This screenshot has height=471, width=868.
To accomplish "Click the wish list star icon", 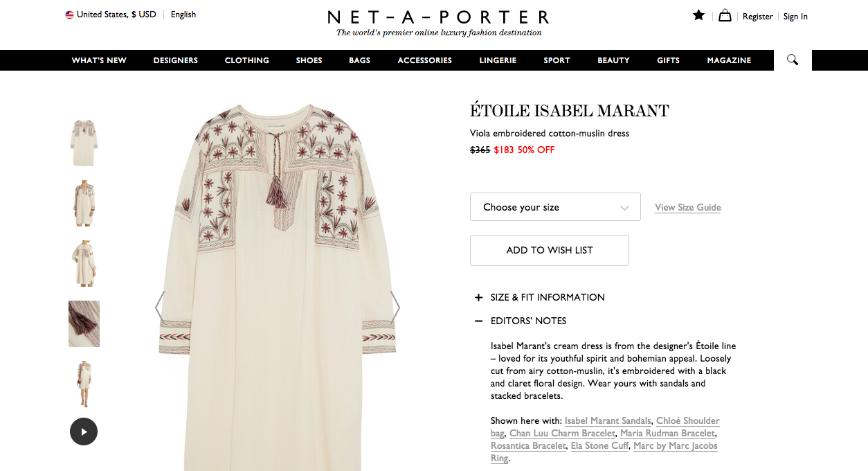I will [698, 15].
